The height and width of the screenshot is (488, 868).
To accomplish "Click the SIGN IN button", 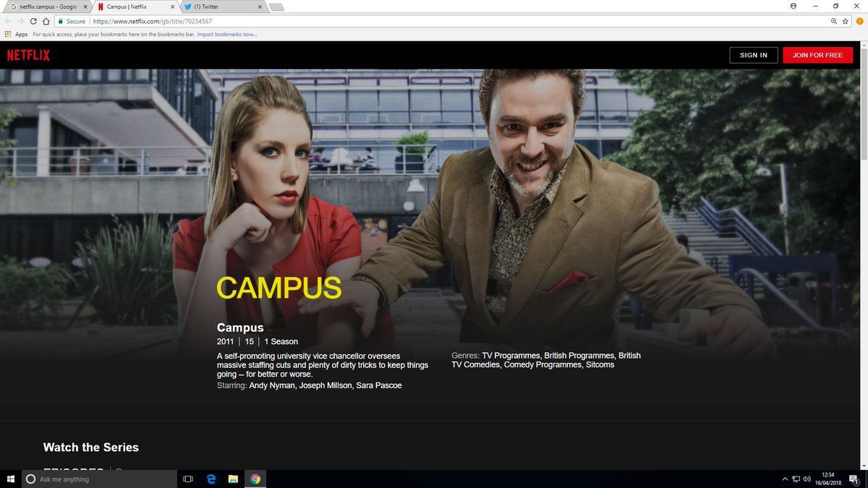I will pyautogui.click(x=754, y=55).
